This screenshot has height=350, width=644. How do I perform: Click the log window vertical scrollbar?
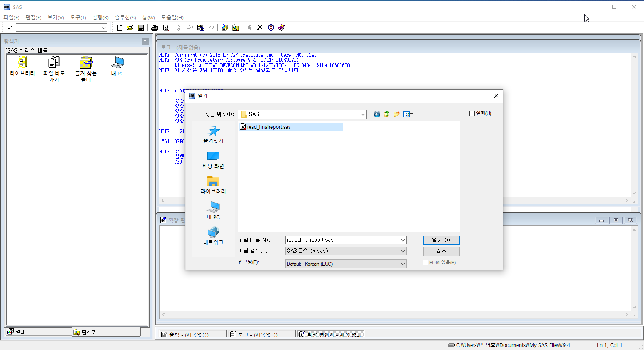coord(634,125)
